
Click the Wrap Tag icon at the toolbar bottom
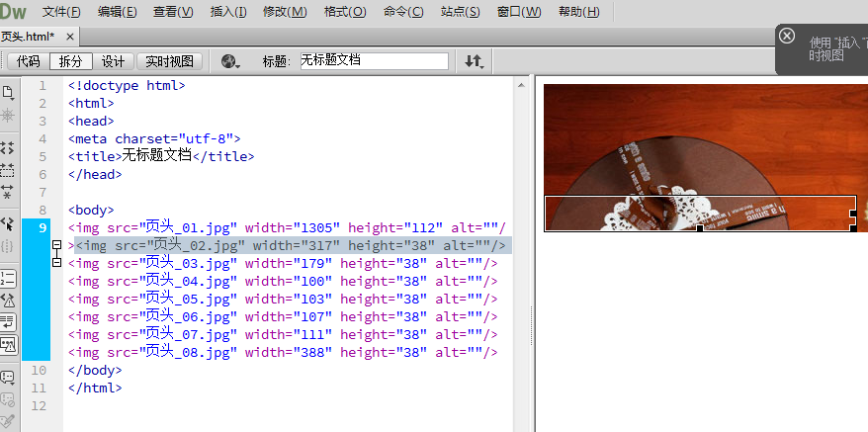pos(8,421)
